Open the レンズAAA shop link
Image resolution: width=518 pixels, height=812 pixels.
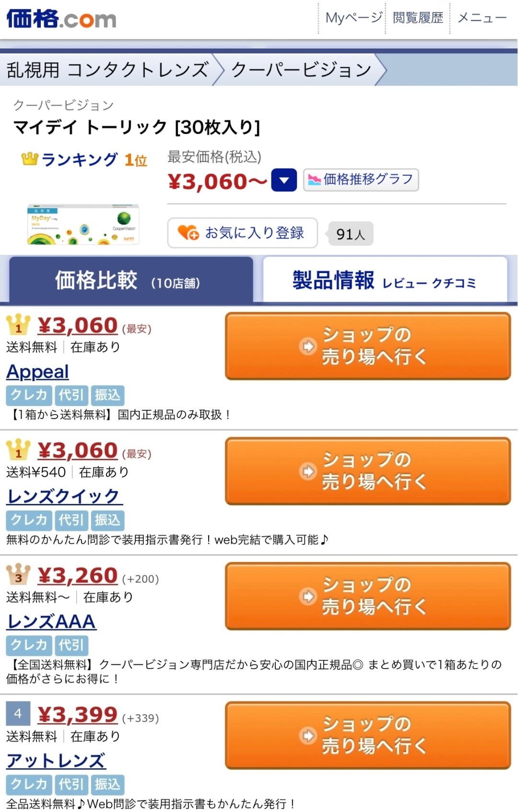51,621
